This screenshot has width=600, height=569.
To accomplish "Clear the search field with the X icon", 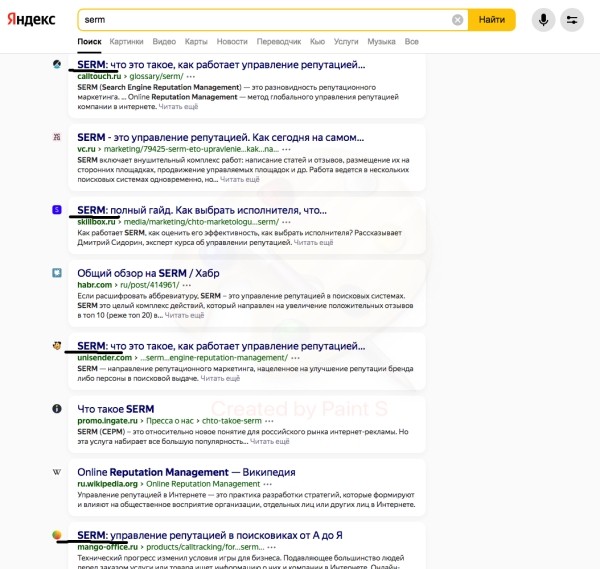I will [x=458, y=20].
